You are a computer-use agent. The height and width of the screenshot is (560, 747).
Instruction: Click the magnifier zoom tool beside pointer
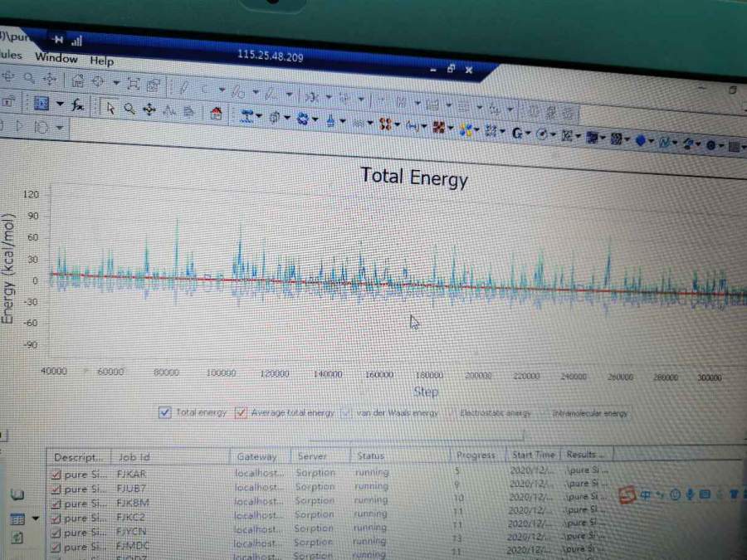129,108
